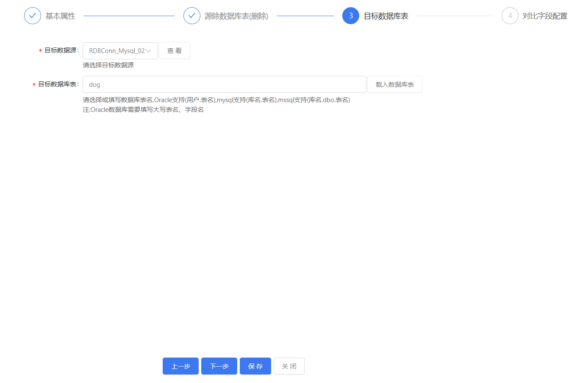Open the 目标数据源 dropdown showing RDBConn_Mysql_02
Image resolution: width=588 pixels, height=383 pixels.
point(116,51)
